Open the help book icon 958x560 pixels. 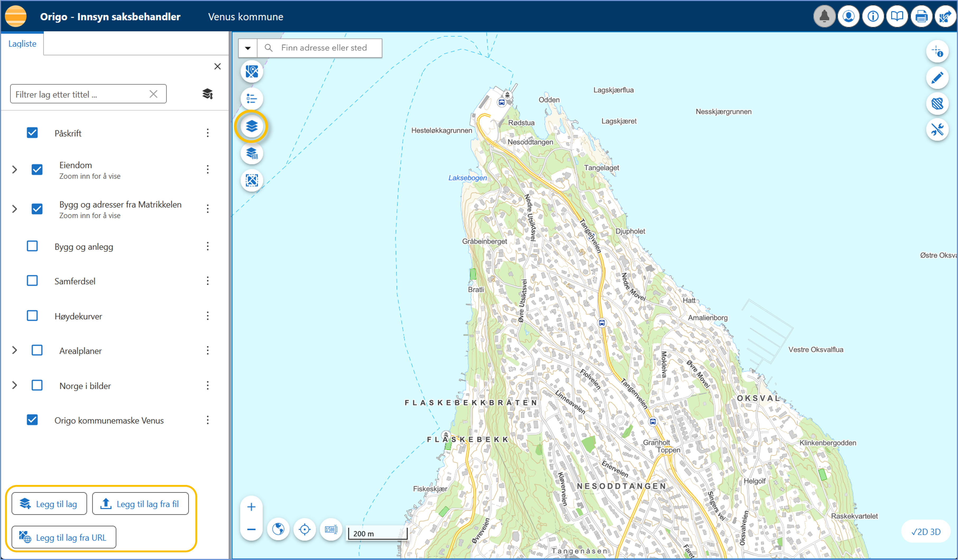point(897,17)
